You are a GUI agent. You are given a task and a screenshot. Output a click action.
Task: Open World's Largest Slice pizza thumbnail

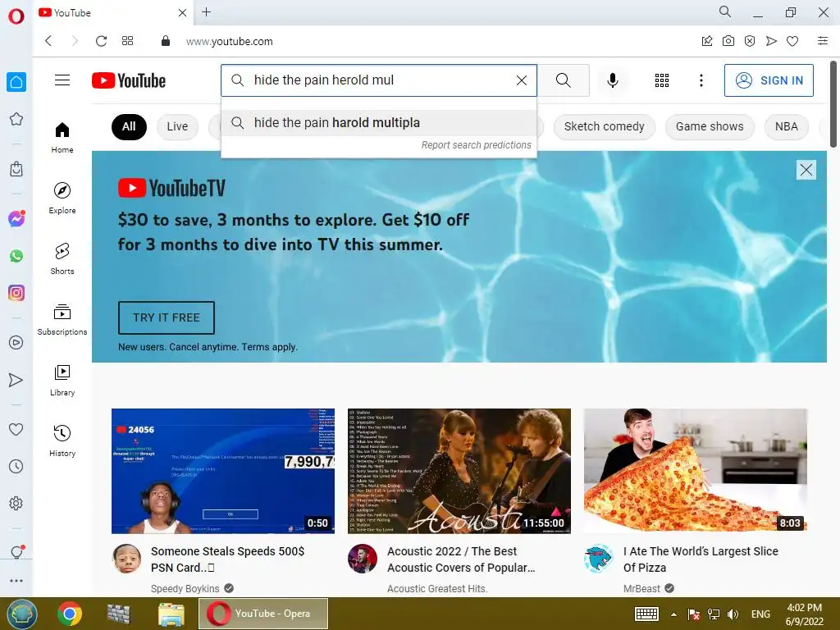pyautogui.click(x=696, y=471)
